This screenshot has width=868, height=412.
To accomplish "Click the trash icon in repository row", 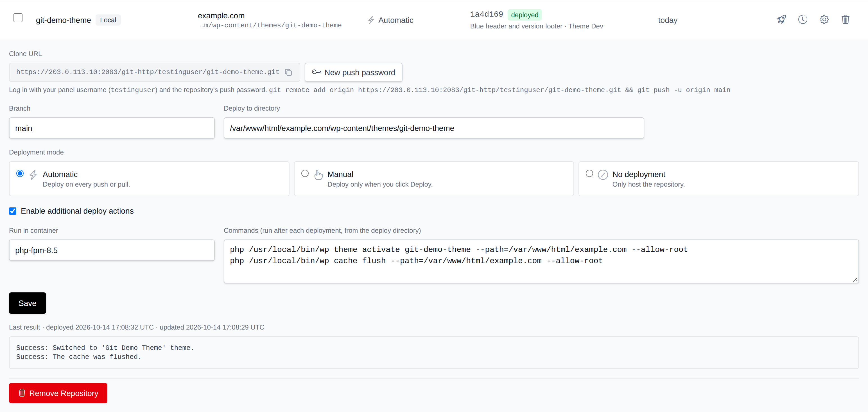I will tap(846, 20).
